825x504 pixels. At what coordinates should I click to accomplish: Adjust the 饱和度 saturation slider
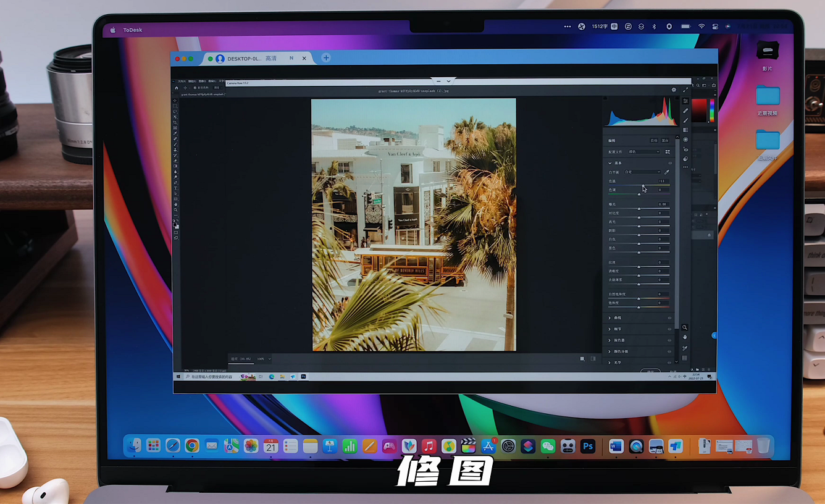[x=639, y=308]
